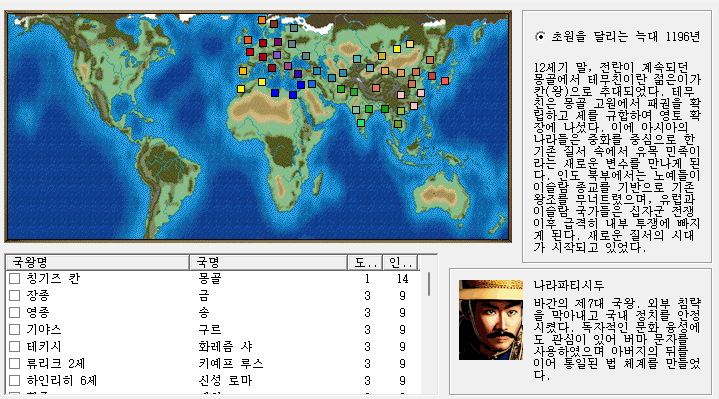Select the country name 화레즘 샤
Viewport: 719px width, 399px height.
pyautogui.click(x=225, y=346)
